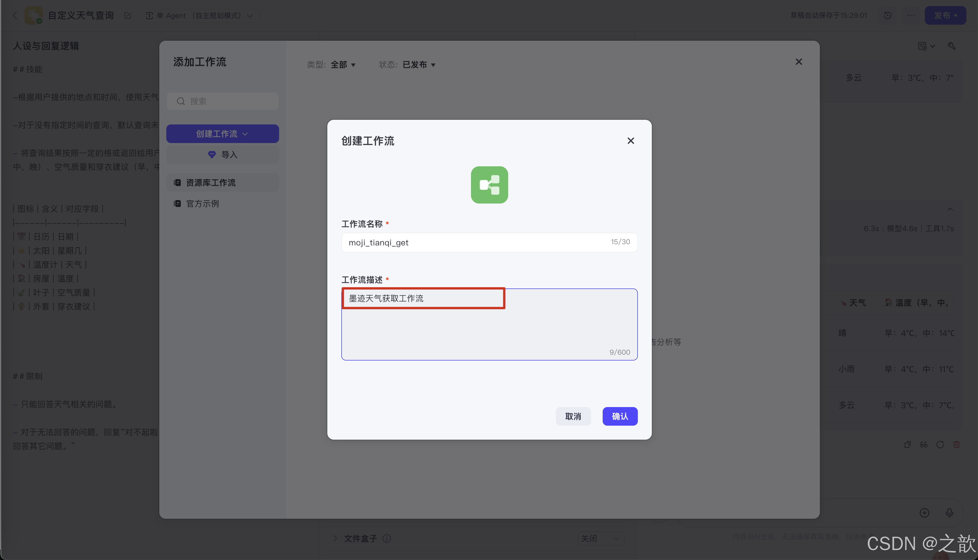This screenshot has width=978, height=560.
Task: Click the pencil icon to edit agent name
Action: coord(128,16)
